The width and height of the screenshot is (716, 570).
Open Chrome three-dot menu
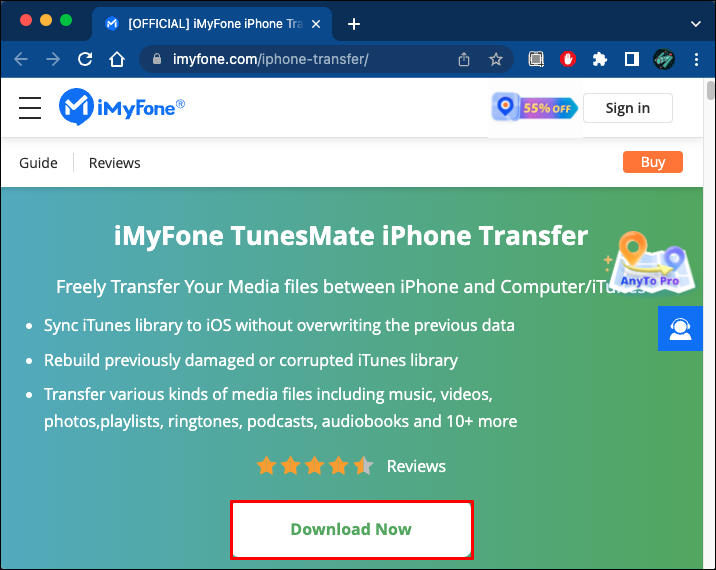[696, 59]
